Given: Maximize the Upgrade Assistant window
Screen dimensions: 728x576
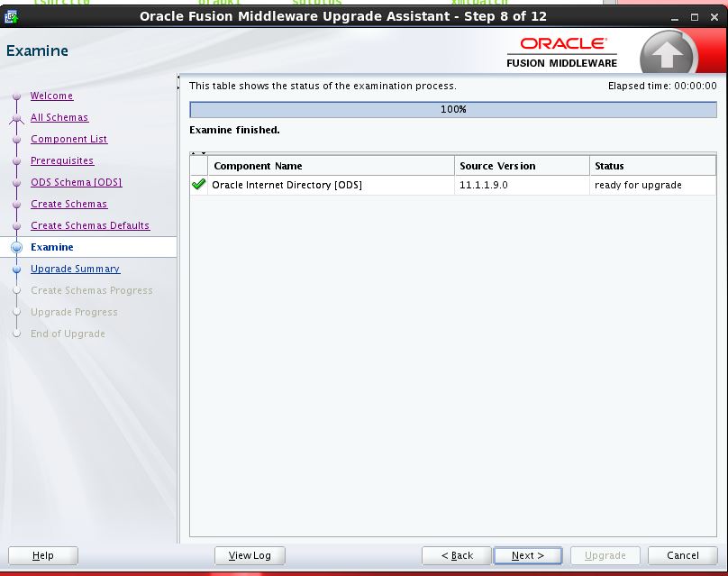Looking at the screenshot, I should pyautogui.click(x=695, y=17).
